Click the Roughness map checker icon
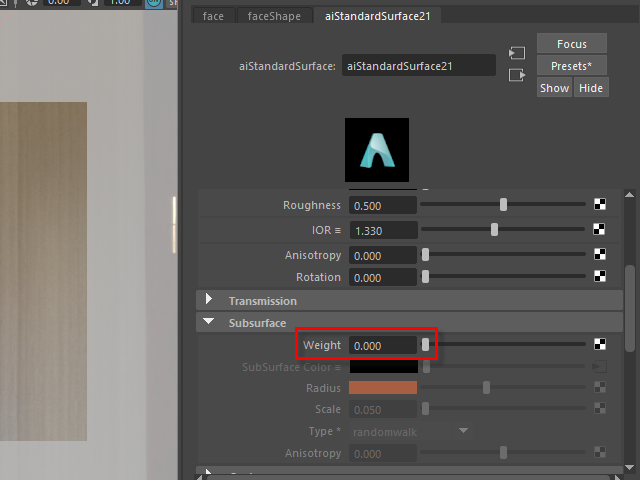 pyautogui.click(x=600, y=205)
